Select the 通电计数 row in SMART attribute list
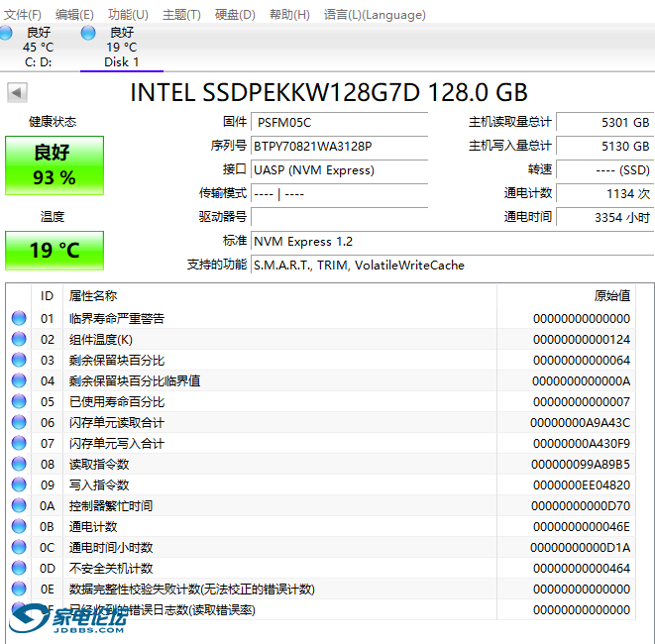Viewport: 655px width, 644px height. 321,527
